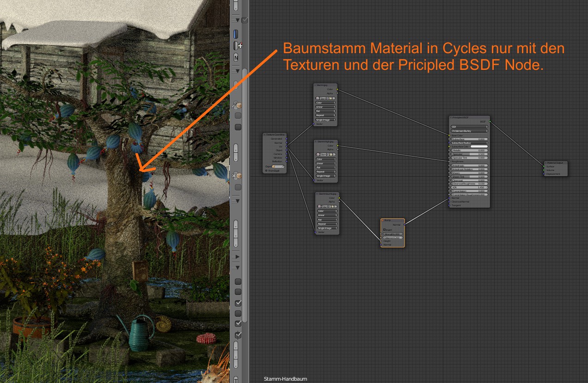Unlink image X icon in Stammbump.jpg node

336,207
